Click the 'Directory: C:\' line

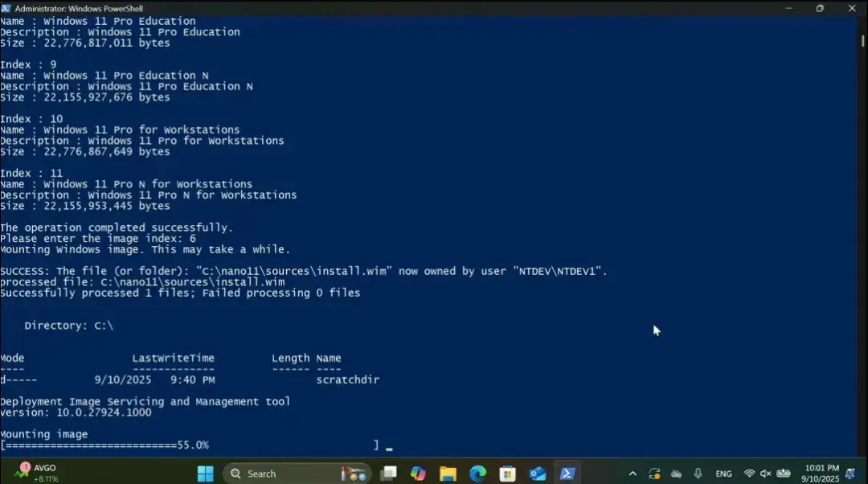click(x=68, y=326)
